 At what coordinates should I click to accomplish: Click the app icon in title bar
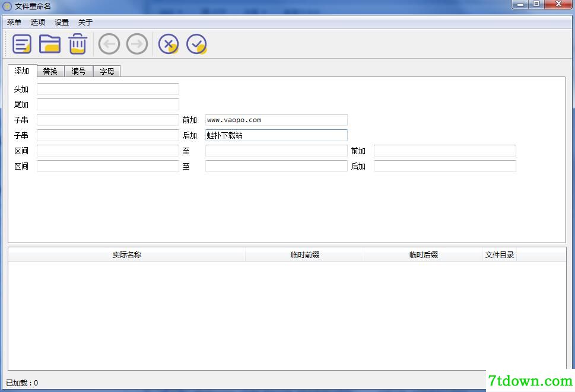coord(7,7)
